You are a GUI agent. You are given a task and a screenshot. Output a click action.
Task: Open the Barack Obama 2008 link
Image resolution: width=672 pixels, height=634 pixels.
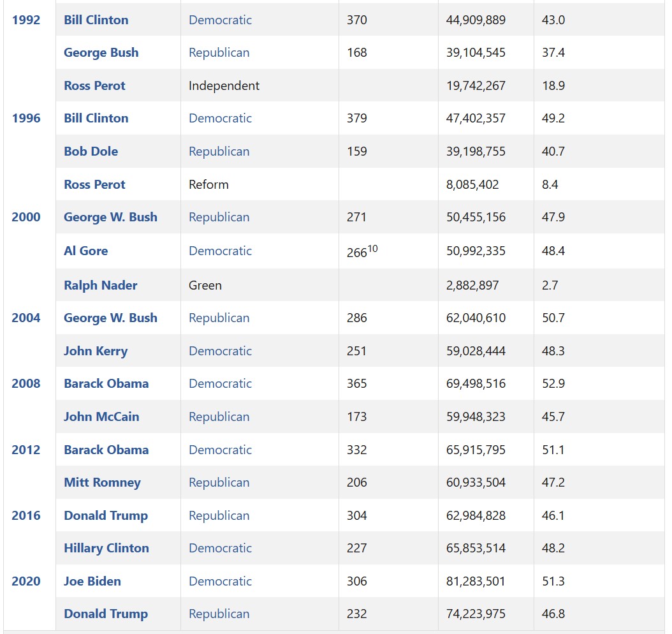(x=106, y=383)
